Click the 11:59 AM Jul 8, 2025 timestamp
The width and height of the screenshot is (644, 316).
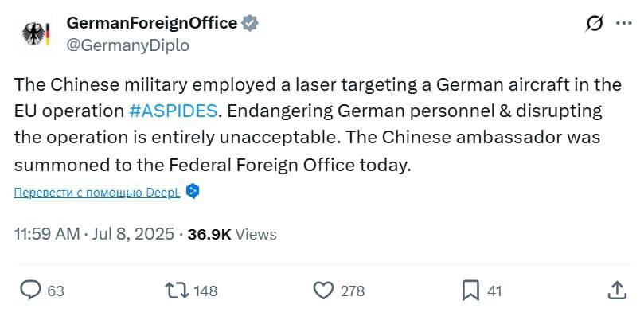point(94,234)
